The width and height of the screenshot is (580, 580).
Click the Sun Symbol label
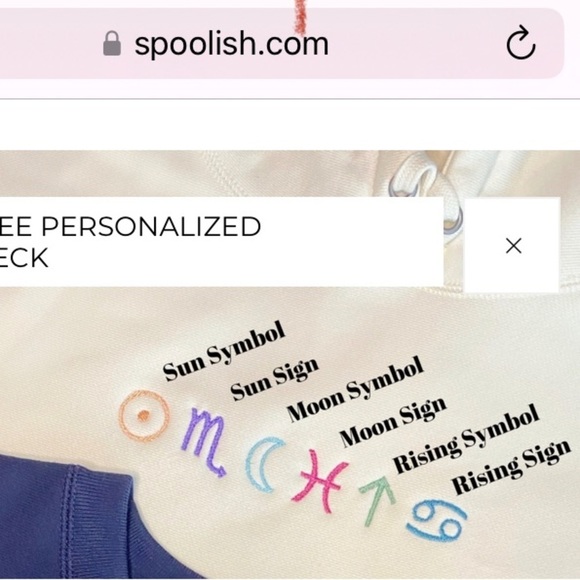(x=224, y=351)
